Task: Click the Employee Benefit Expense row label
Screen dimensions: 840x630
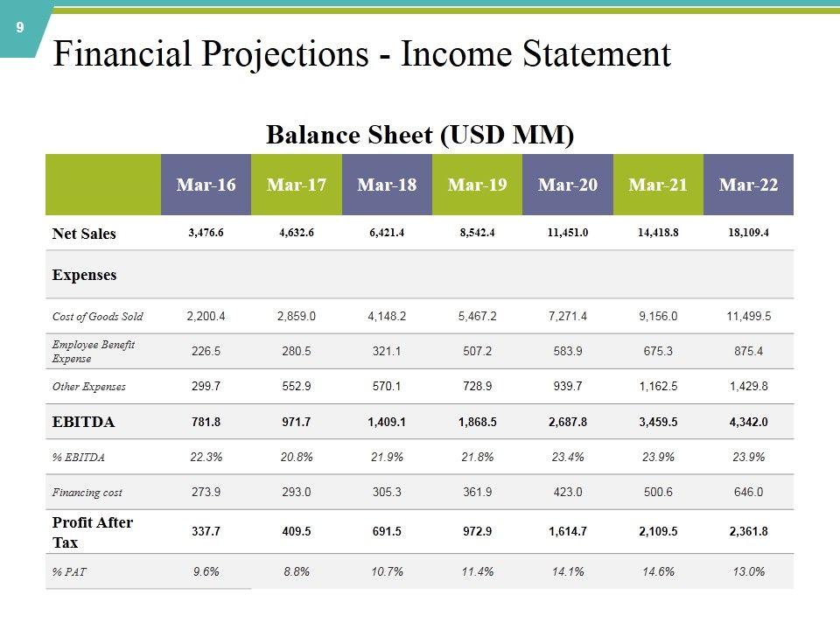Action: pyautogui.click(x=94, y=352)
